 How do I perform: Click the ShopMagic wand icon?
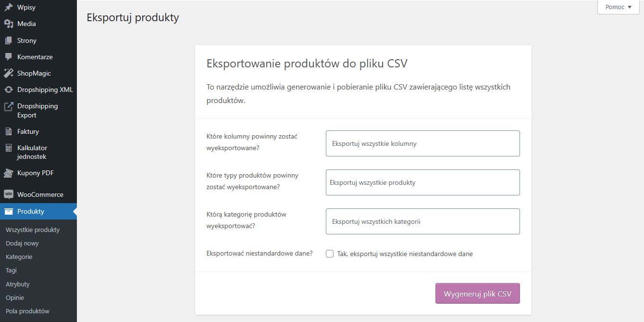pos(8,73)
